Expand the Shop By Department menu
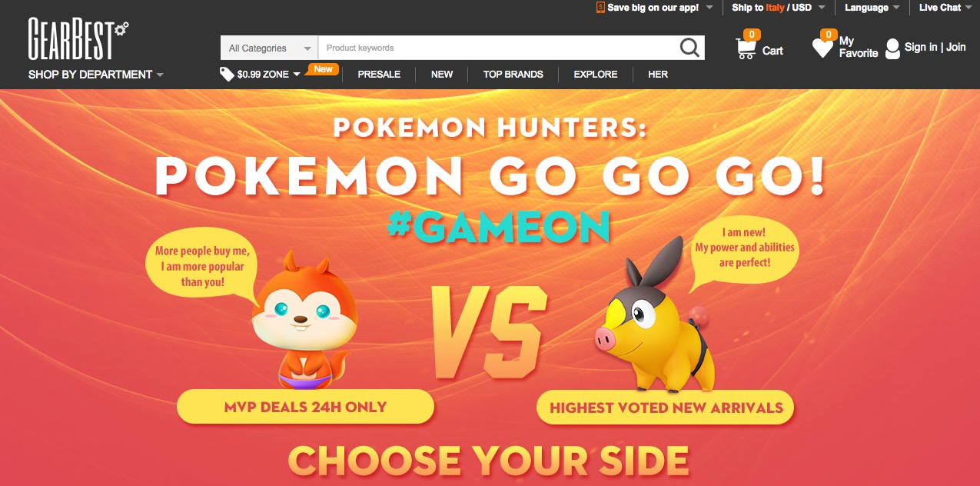 (96, 75)
